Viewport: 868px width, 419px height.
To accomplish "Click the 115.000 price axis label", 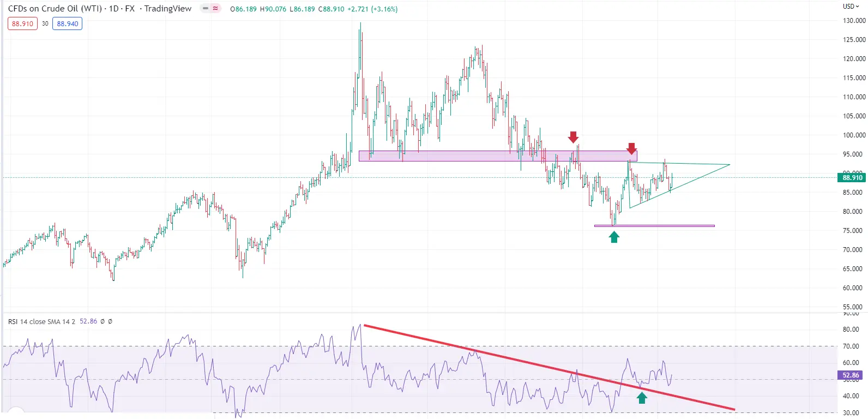I will (x=854, y=78).
